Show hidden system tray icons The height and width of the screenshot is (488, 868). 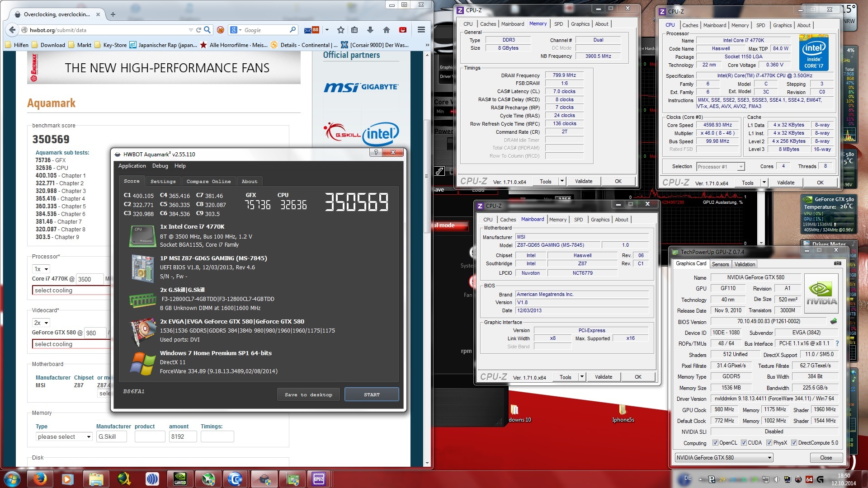(700, 479)
